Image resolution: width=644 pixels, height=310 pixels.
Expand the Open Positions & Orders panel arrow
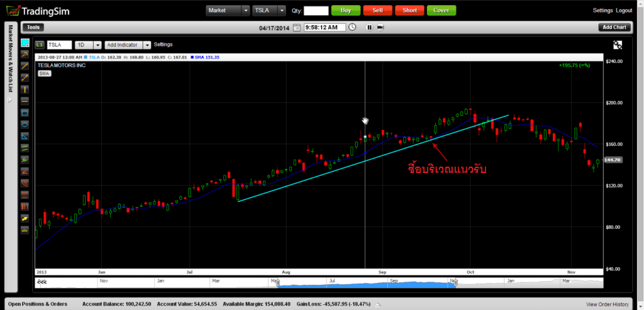pos(378,304)
